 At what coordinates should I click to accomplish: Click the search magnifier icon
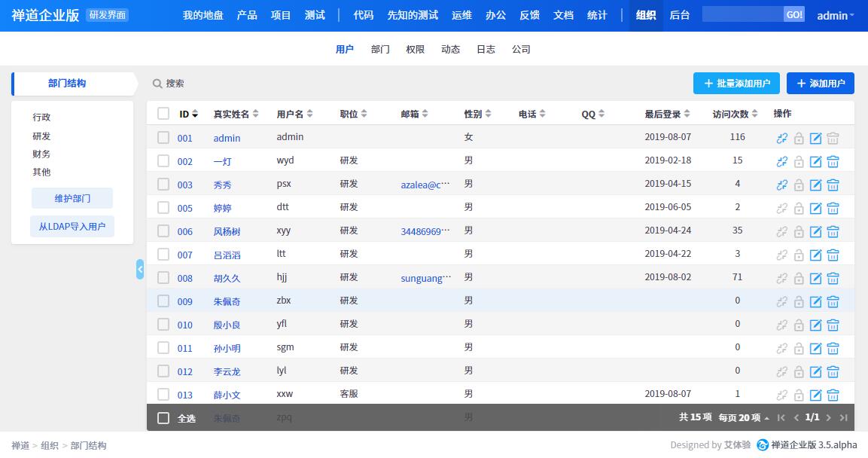(x=157, y=84)
